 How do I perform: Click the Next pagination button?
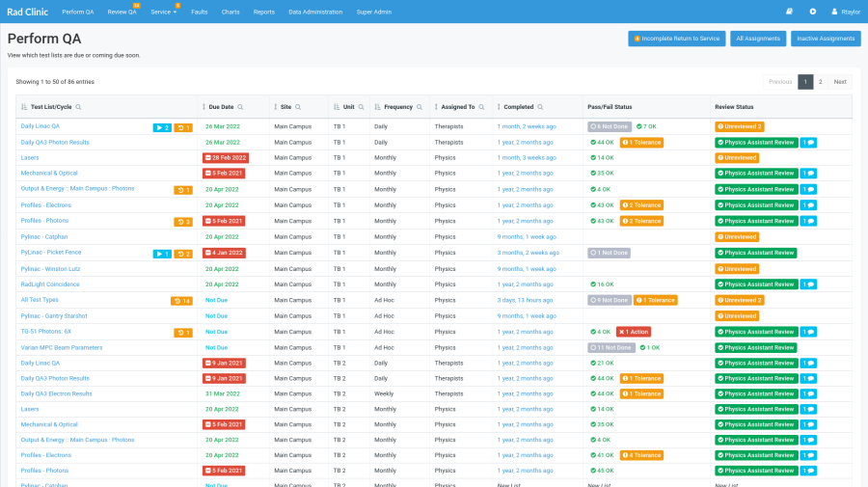[840, 82]
